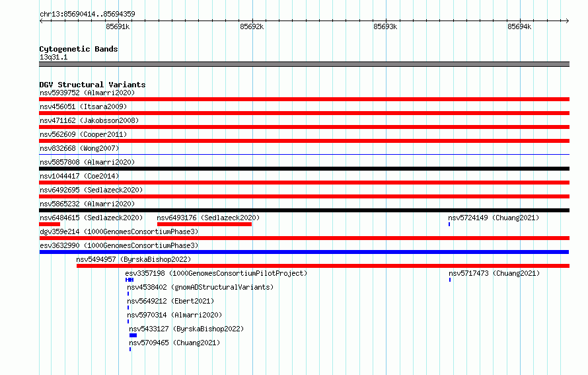Click the nsv6492695 (Sedlazeck2020) label

pyautogui.click(x=91, y=190)
